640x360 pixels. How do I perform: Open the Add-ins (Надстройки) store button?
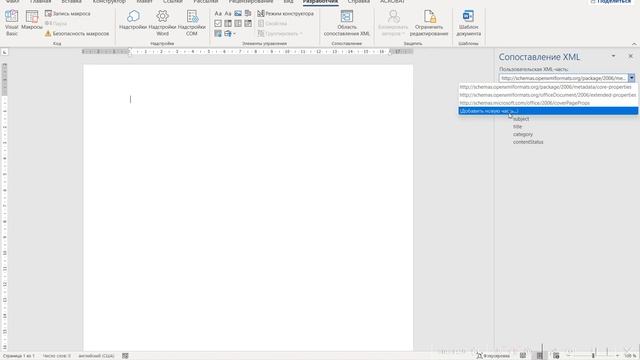pos(133,20)
